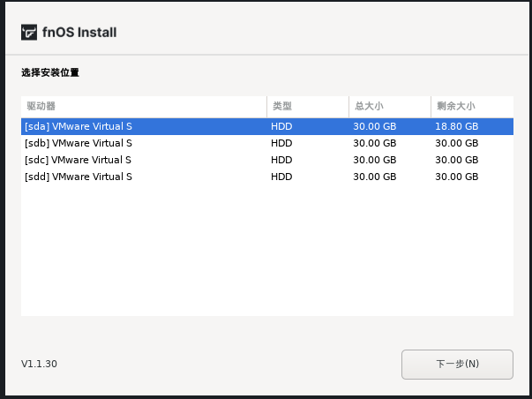Select the [sda] VMware Virtual S drive row

[x=267, y=126]
